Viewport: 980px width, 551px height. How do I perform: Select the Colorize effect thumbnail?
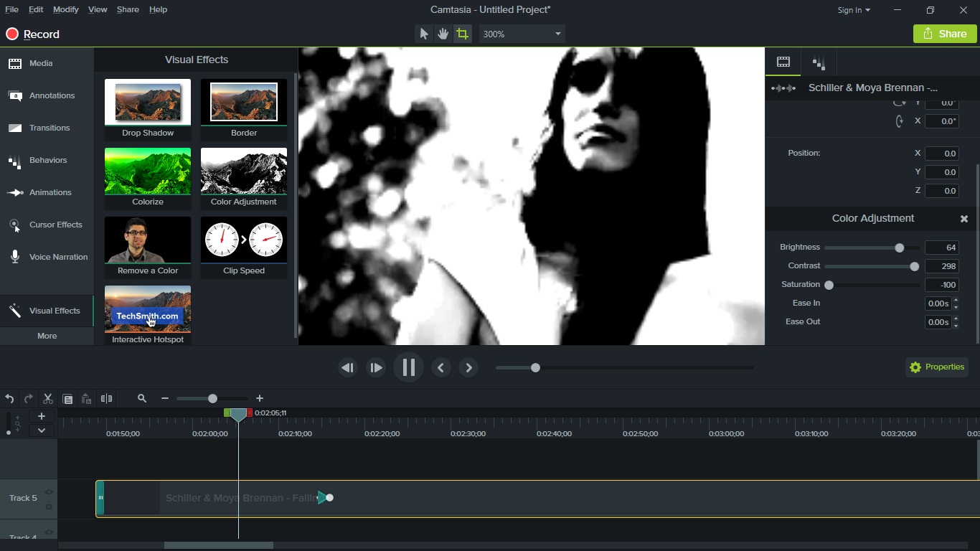tap(148, 178)
